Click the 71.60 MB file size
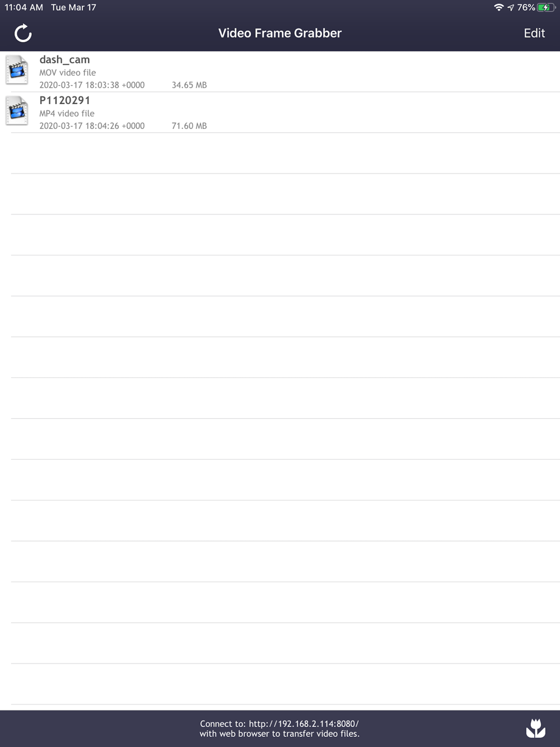 tap(189, 126)
